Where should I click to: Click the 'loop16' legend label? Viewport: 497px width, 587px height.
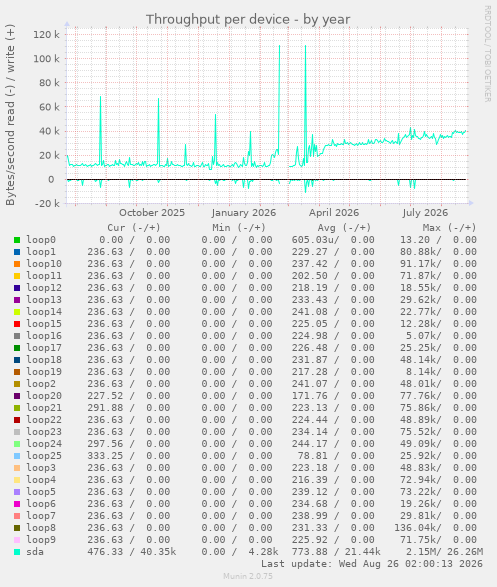44,336
